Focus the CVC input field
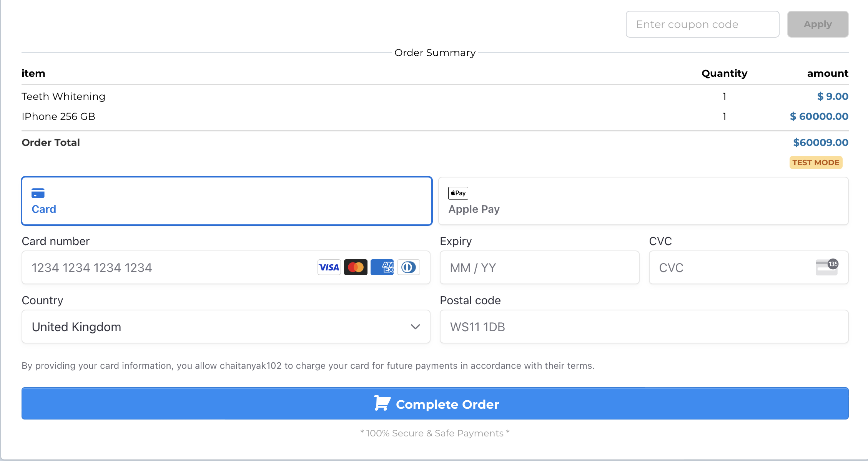 coord(749,267)
